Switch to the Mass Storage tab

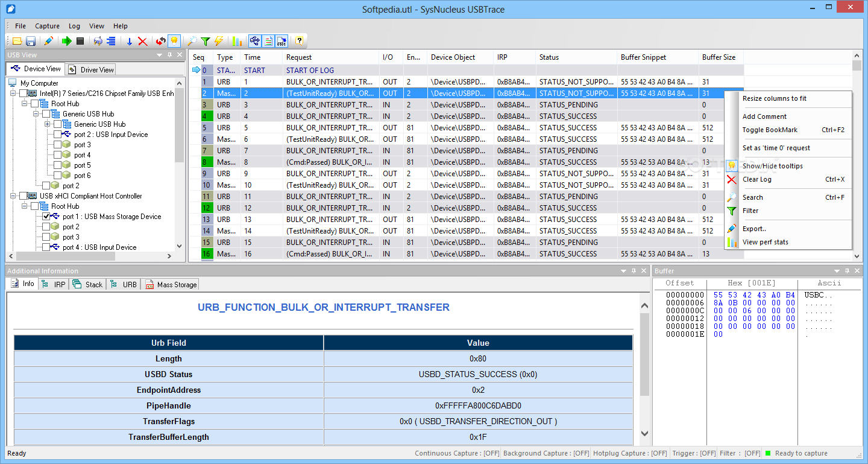point(171,284)
